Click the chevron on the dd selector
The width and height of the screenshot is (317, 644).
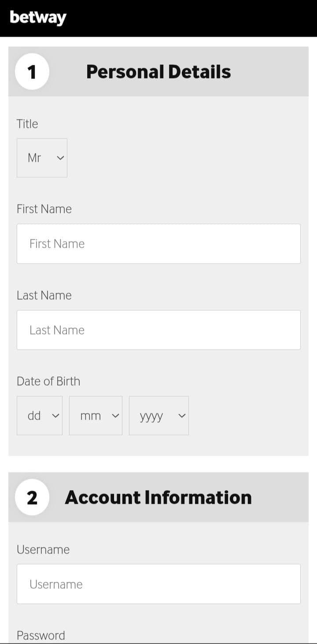tap(56, 415)
